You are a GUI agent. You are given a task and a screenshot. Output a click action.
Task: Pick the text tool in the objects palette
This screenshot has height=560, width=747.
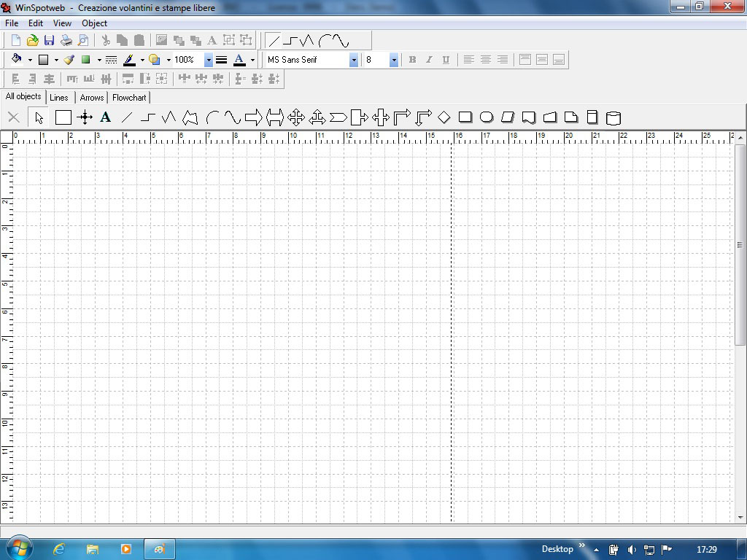pos(106,117)
